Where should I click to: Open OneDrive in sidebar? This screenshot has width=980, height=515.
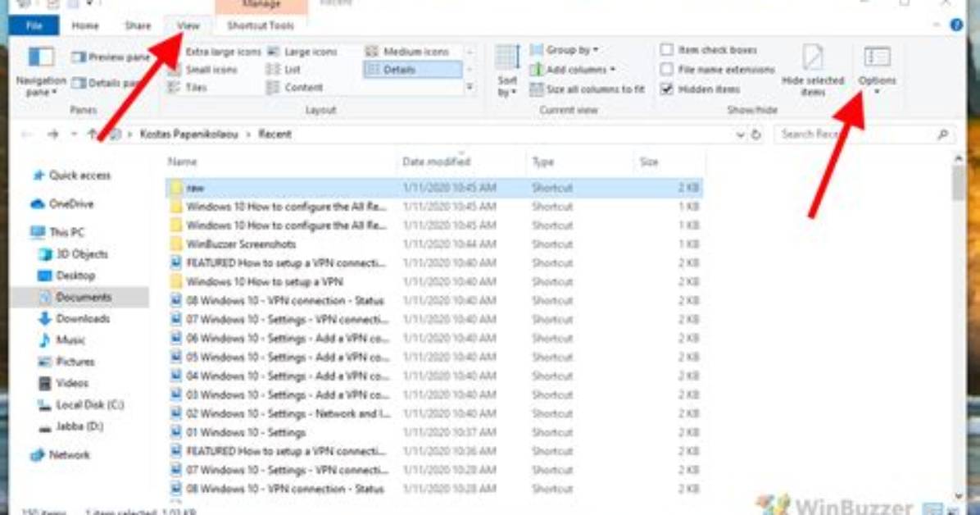pos(62,204)
